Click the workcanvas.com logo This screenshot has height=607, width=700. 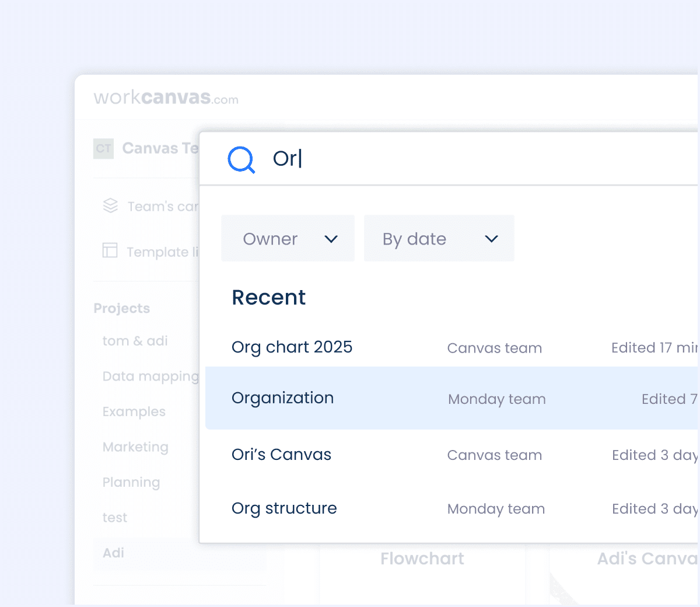click(166, 97)
